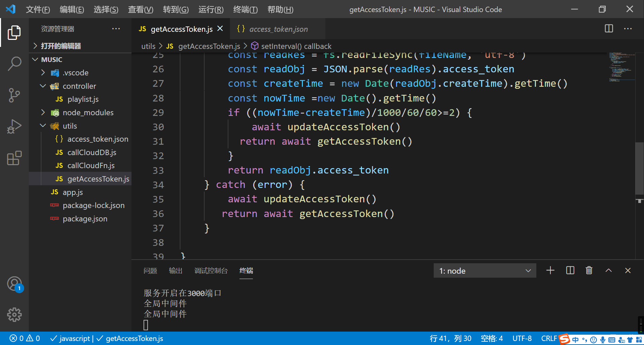The width and height of the screenshot is (644, 345).
Task: Open explorer views more actions ellipsis
Action: tap(116, 29)
